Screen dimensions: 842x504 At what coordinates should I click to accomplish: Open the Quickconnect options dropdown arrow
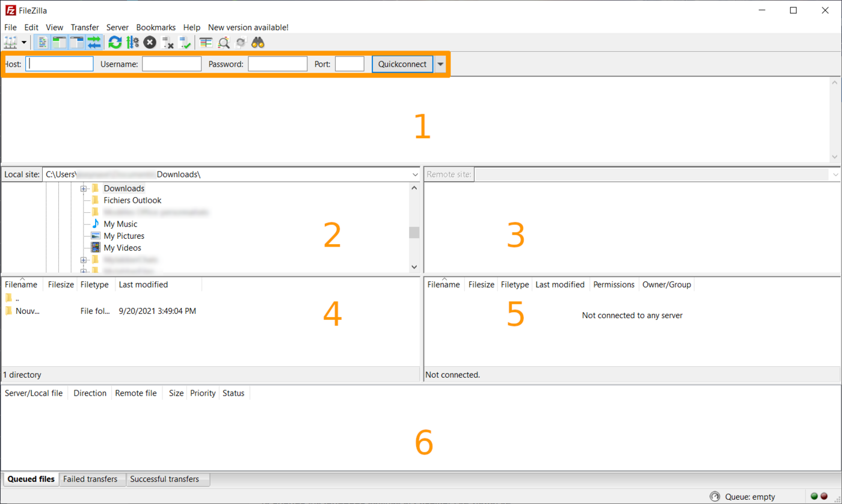coord(441,63)
